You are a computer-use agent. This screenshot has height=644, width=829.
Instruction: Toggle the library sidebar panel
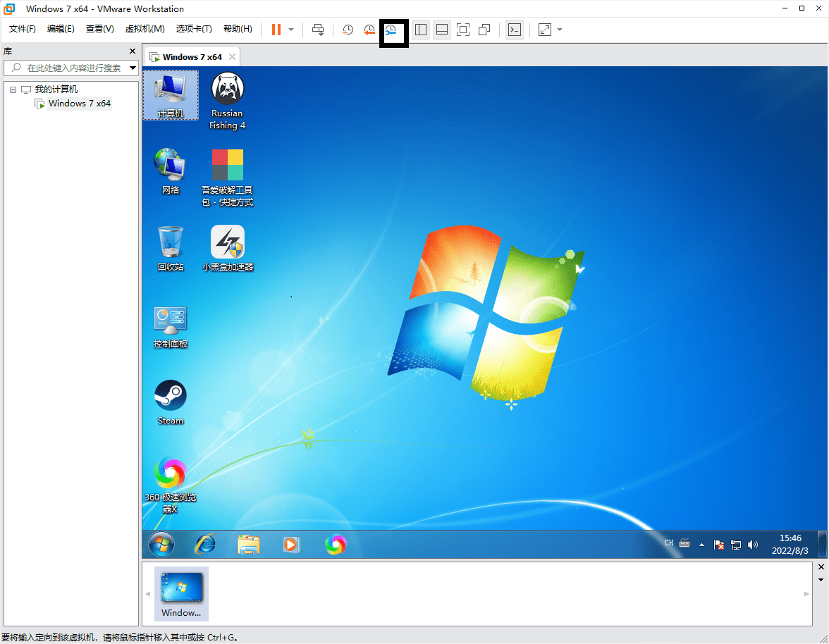point(421,30)
